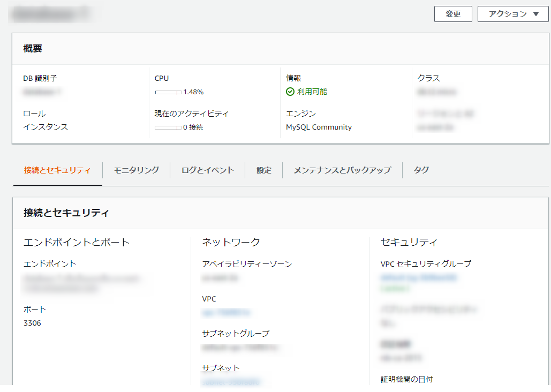The height and width of the screenshot is (392, 551).
Task: Click the CPU usage bar
Action: tap(168, 92)
